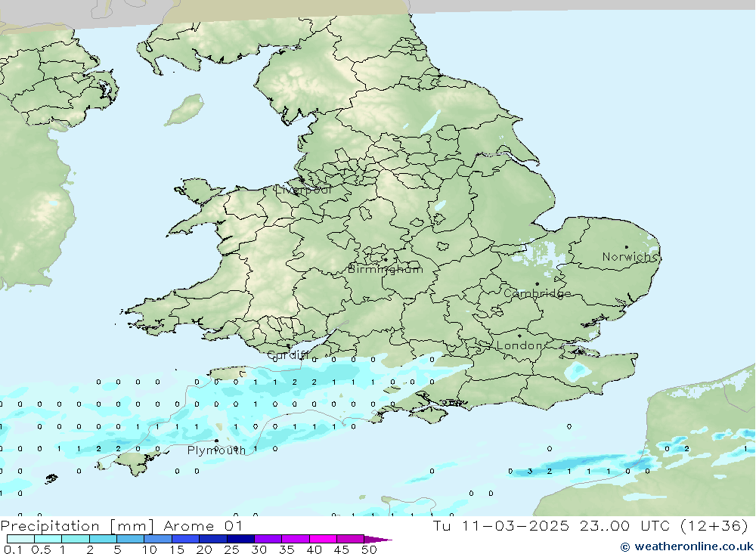Click the Cambridge city marker dot
This screenshot has height=554, width=756.
coord(537,284)
